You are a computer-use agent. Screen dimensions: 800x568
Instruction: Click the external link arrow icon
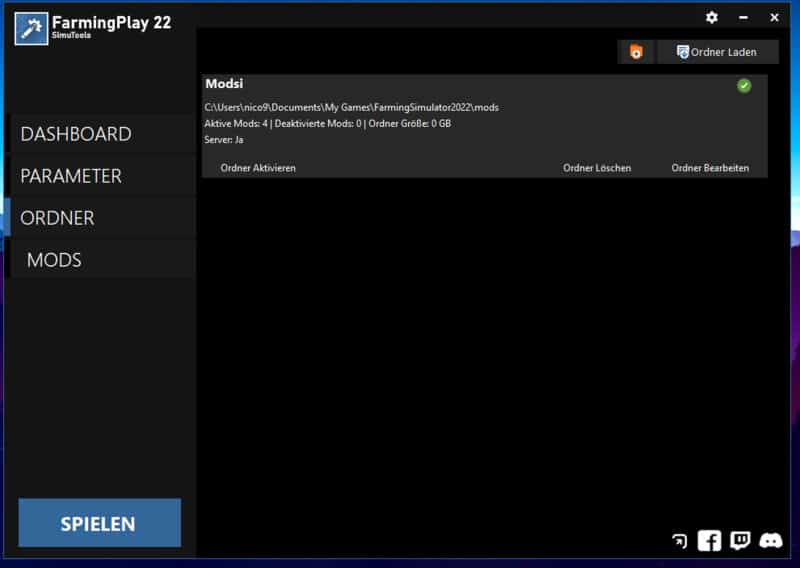[680, 541]
